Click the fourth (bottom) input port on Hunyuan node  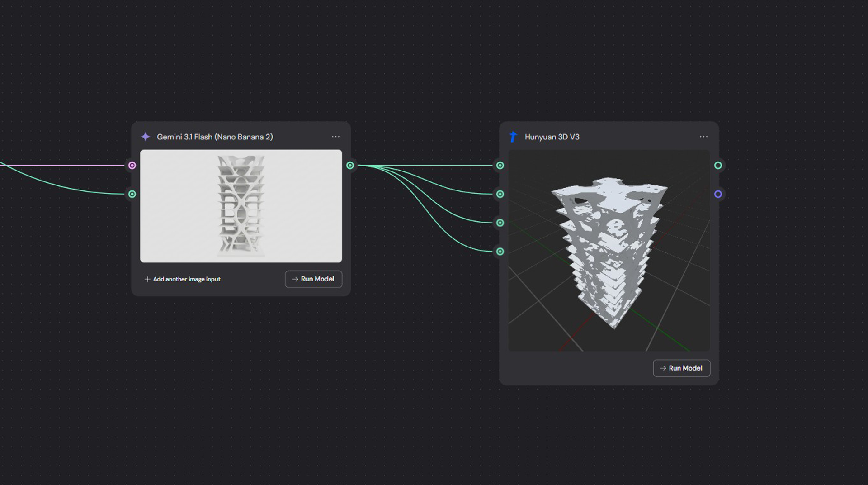500,252
